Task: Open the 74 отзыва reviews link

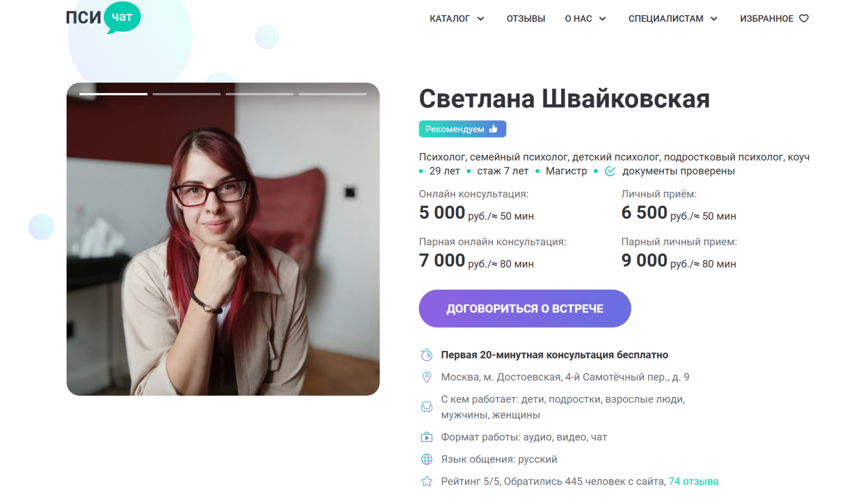Action: click(x=693, y=481)
